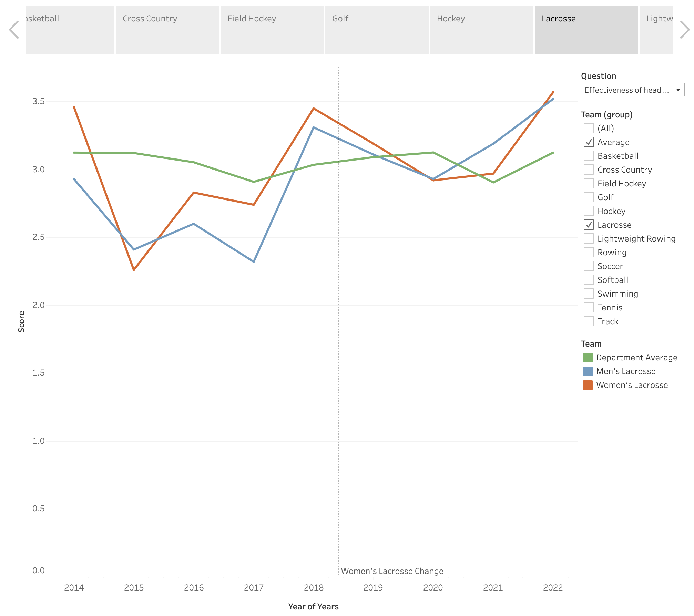Select the 2018 label on the year axis
Viewport: 694px width, 616px height.
pos(314,588)
